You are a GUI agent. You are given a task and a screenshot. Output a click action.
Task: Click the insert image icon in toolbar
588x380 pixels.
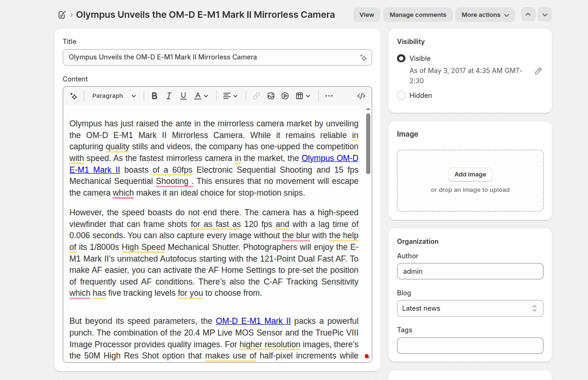[271, 96]
